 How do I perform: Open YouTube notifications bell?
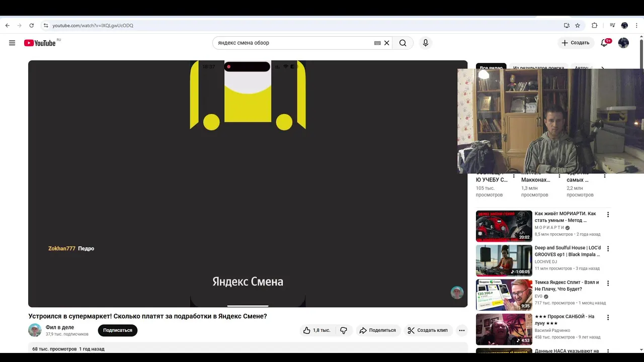(x=605, y=43)
